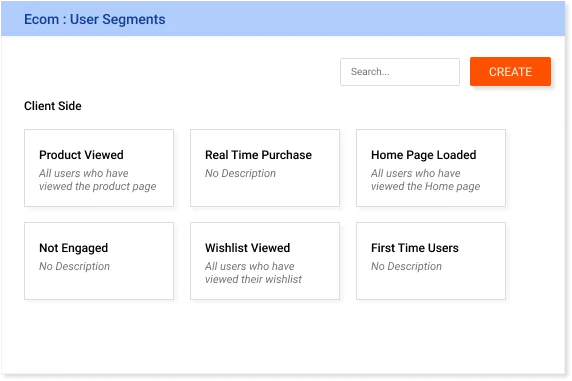Click 'All users who have viewed the product page'
Image resolution: width=572 pixels, height=381 pixels.
coord(97,180)
